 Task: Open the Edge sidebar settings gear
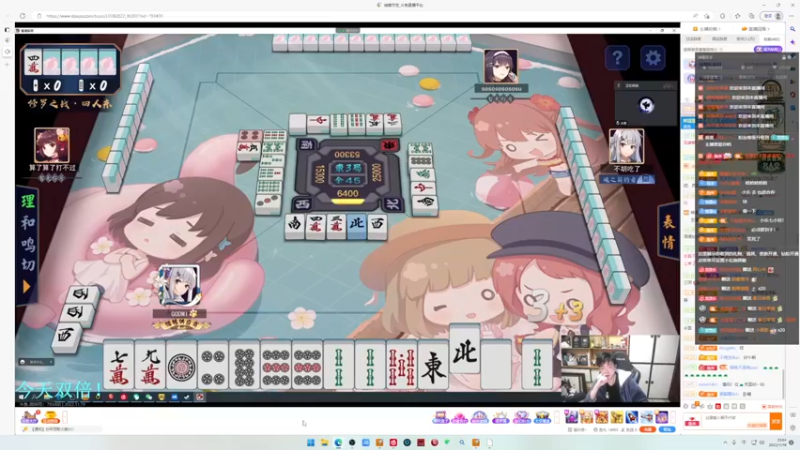point(793,428)
